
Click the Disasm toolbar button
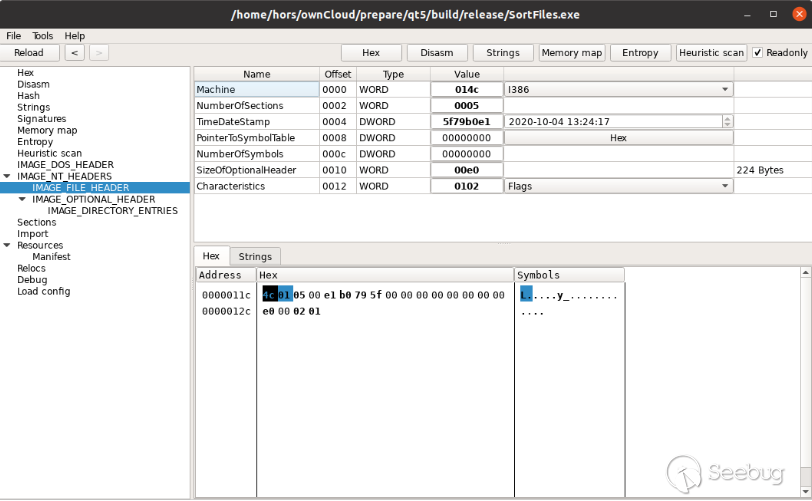click(x=436, y=53)
